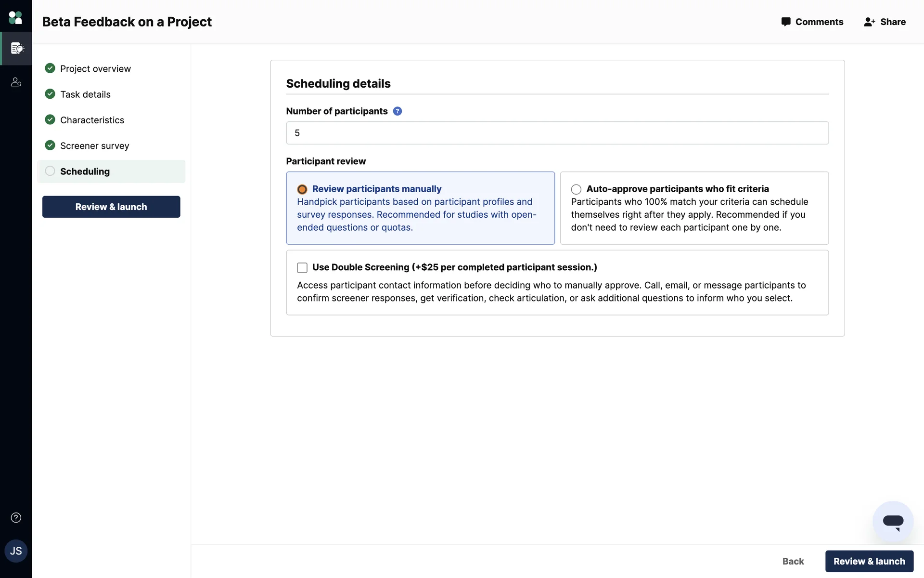924x578 pixels.
Task: Open the Projects sidebar icon
Action: (17, 48)
